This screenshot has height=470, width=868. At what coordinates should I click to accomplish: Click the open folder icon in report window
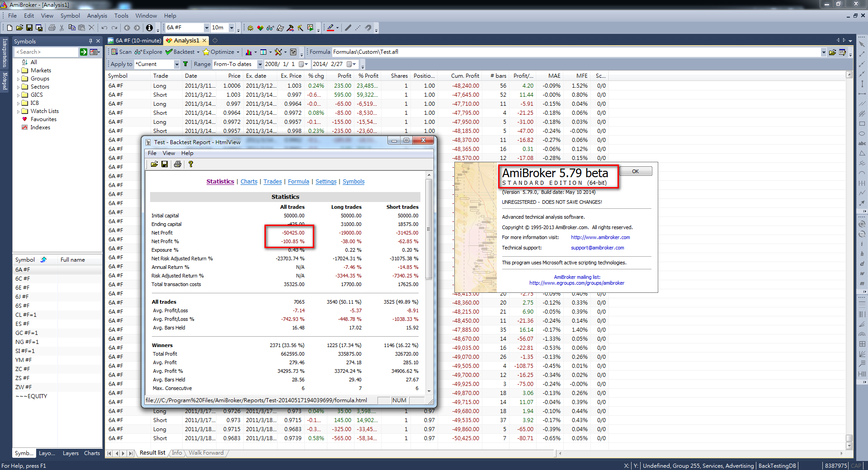pyautogui.click(x=154, y=164)
